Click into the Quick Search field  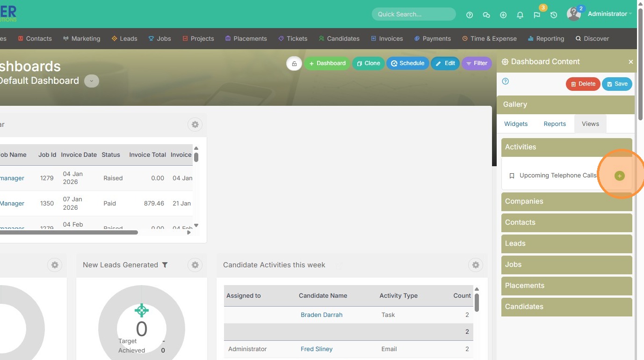414,14
